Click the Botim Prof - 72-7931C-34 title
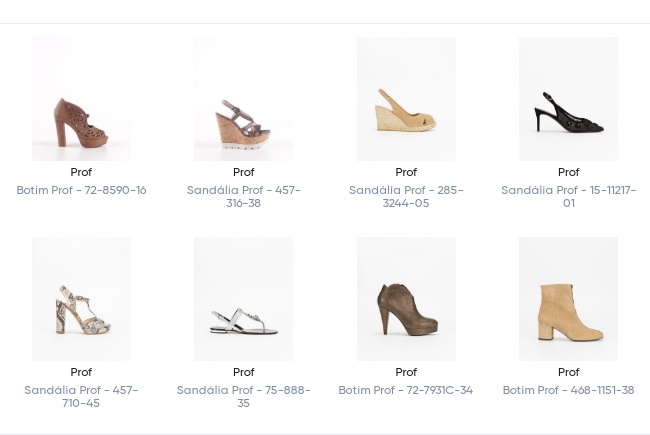The image size is (650, 435). pyautogui.click(x=406, y=390)
